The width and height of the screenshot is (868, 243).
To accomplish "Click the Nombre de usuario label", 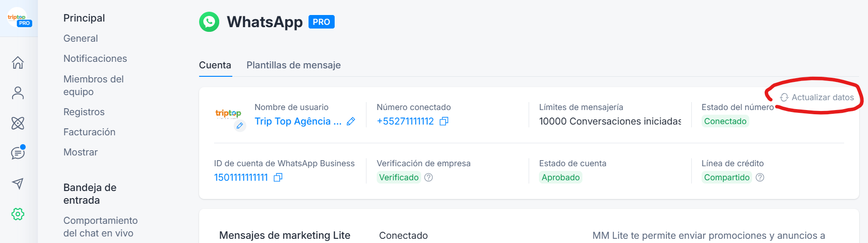I will [291, 107].
